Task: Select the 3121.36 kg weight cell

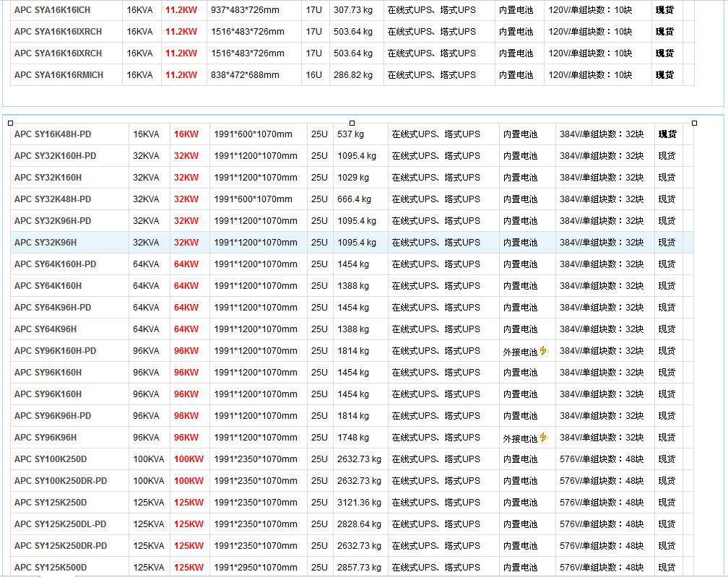Action: tap(359, 503)
